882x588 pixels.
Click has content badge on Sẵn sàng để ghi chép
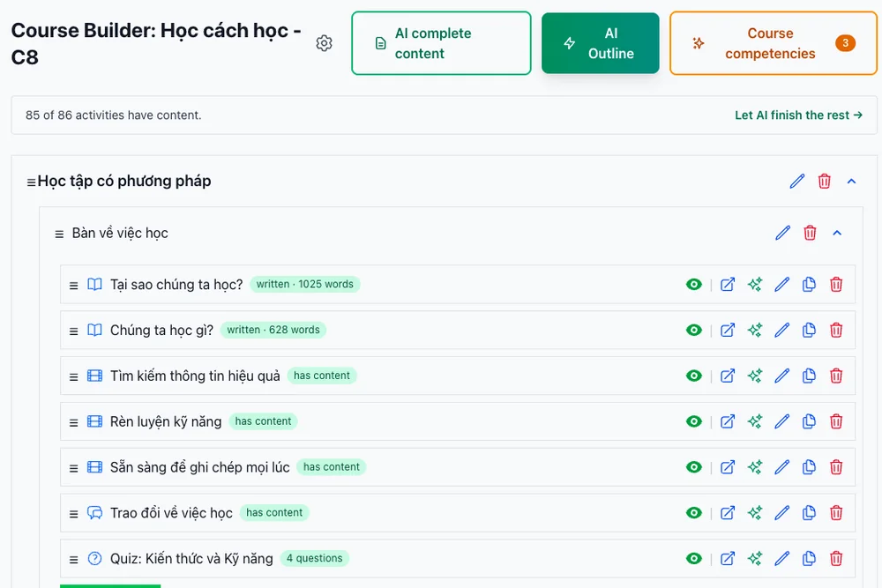click(332, 467)
